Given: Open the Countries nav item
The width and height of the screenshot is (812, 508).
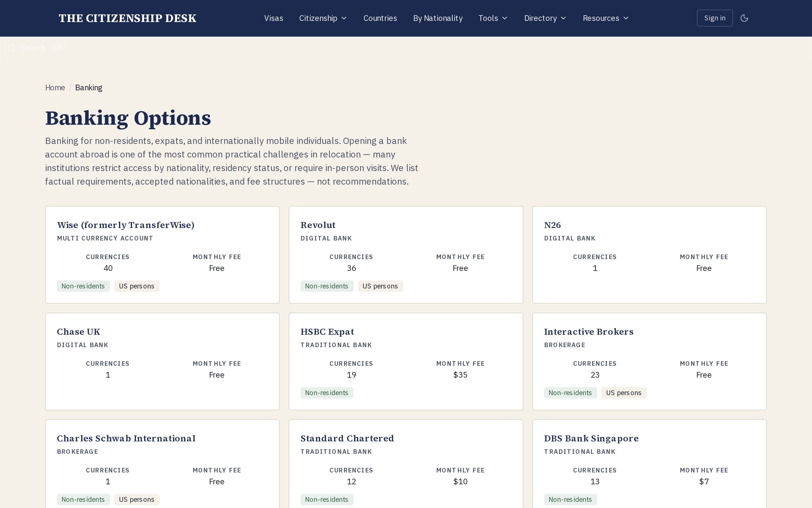Looking at the screenshot, I should pos(380,18).
